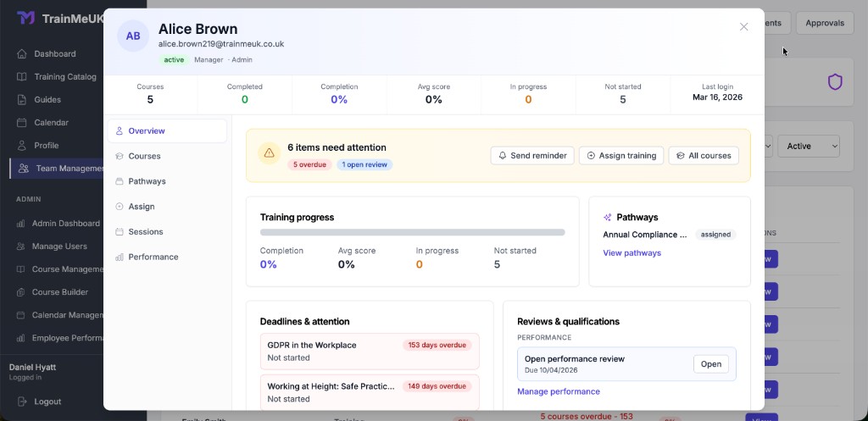Open the performance review with Open button
868x421 pixels.
tap(711, 364)
